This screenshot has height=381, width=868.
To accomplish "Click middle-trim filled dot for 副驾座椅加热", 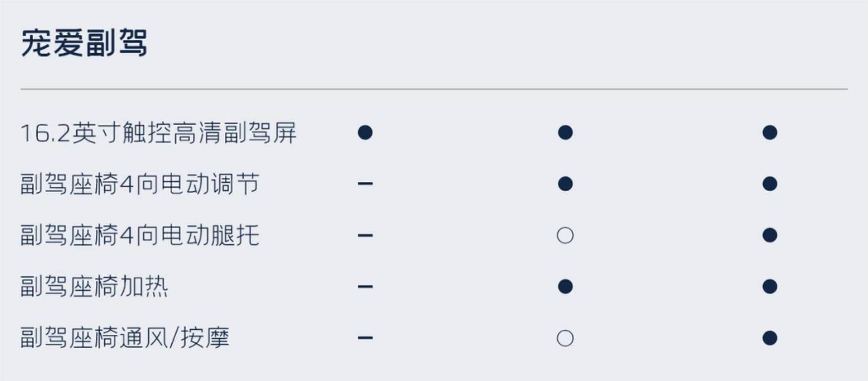I will click(565, 287).
